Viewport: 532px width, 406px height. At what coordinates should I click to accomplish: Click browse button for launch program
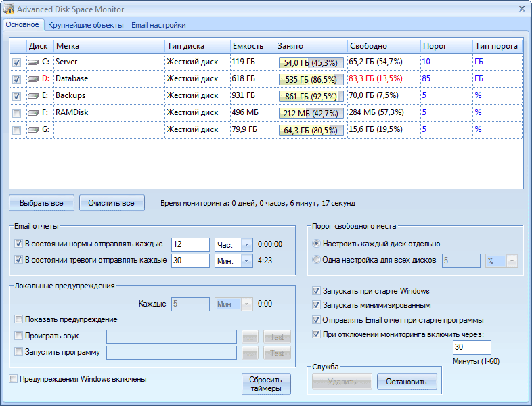point(250,353)
